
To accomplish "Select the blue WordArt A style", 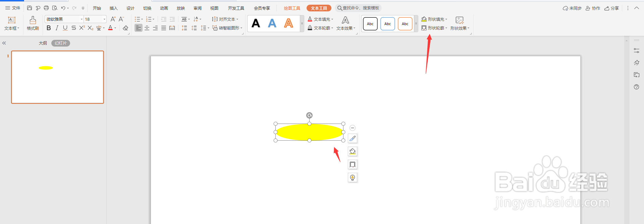I will pos(272,23).
